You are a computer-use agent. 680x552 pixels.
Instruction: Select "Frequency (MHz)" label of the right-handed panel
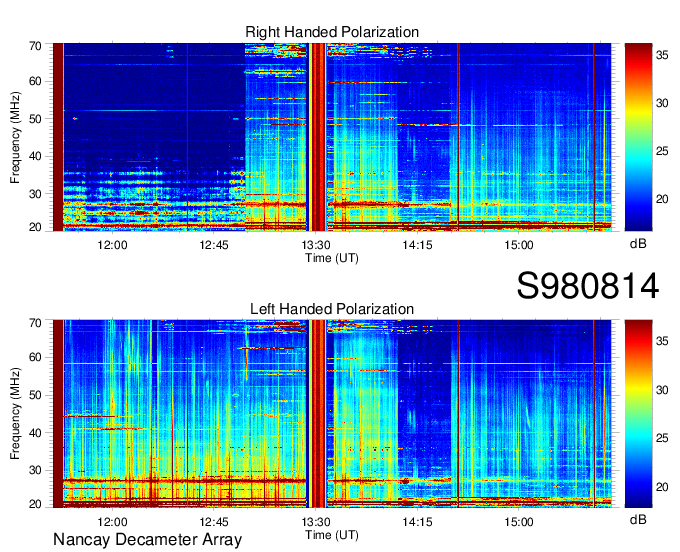point(15,137)
